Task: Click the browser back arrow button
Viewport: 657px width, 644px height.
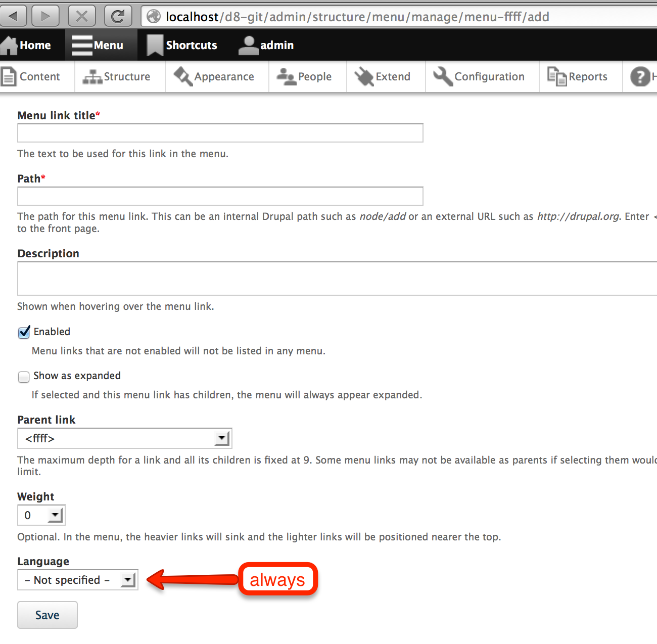Action: coord(14,16)
